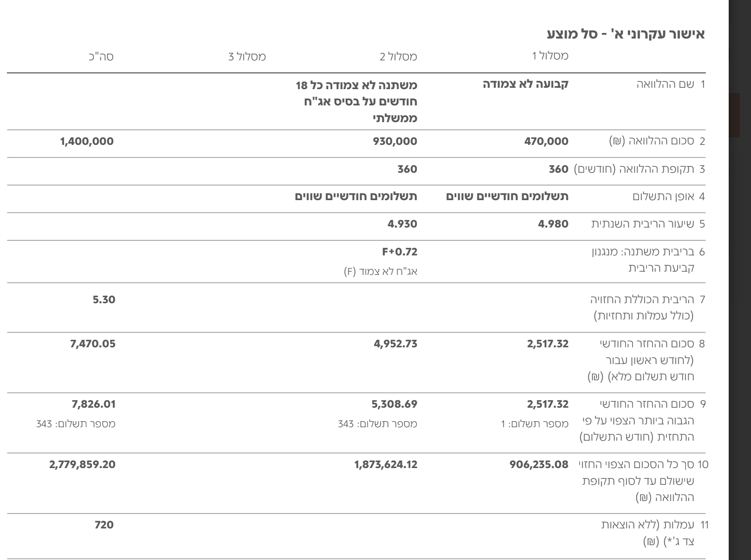
Task: Click the heading 'אישור עקרוני א' - סל מוצע'
Action: coord(626,34)
